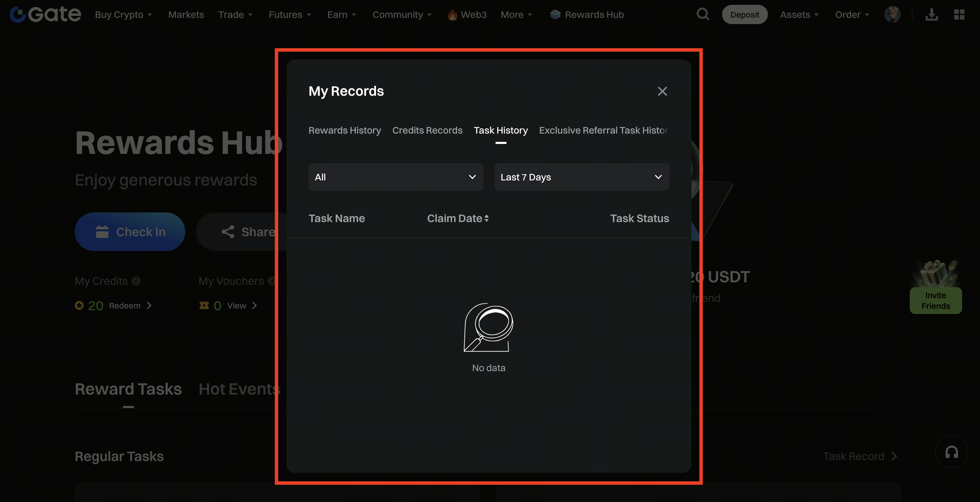Screen dimensions: 980x502
Task: Close the My Records dialog
Action: point(662,91)
